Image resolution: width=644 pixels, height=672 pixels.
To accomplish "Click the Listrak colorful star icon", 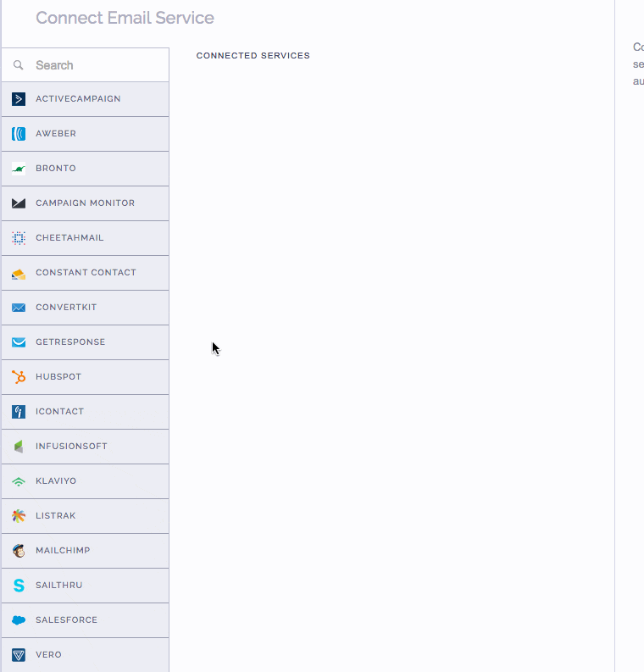I will point(19,515).
